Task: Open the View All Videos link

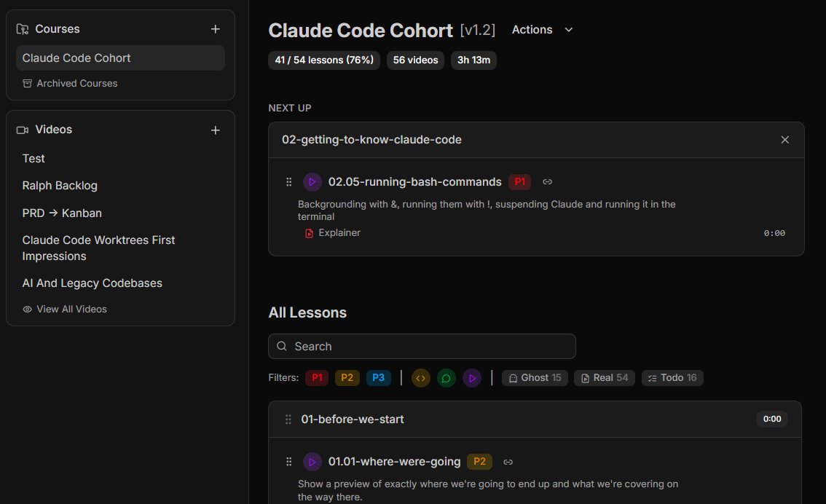Action: [x=65, y=309]
